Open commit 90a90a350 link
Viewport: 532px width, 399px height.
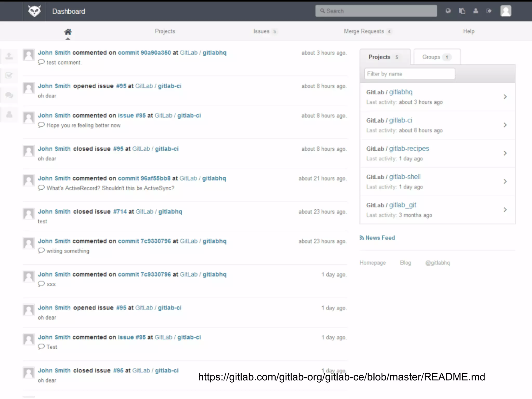(144, 53)
